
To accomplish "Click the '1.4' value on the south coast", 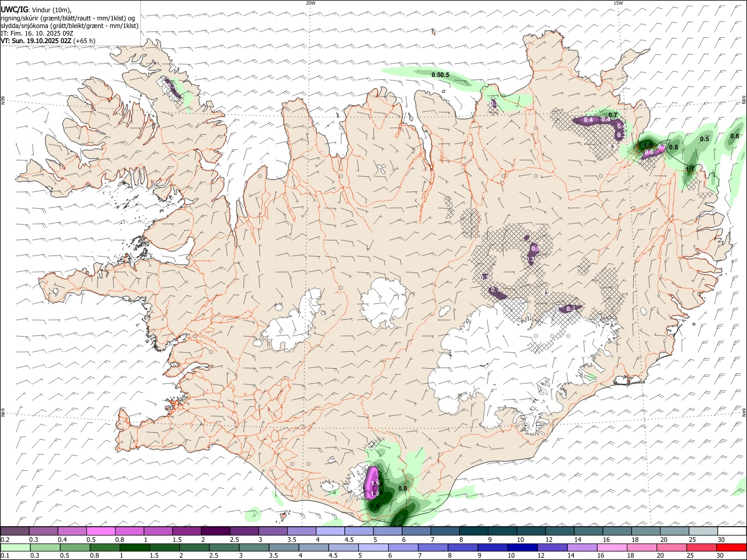I will [x=375, y=506].
